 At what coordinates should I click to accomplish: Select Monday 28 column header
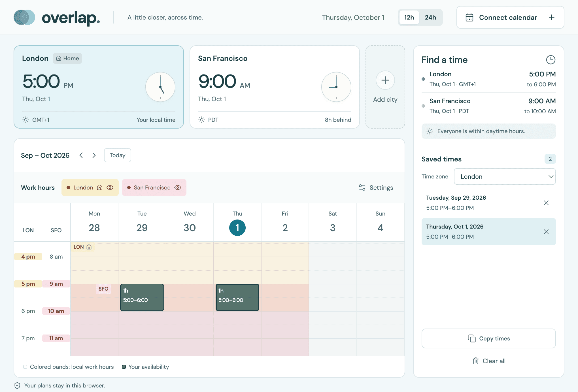tap(94, 222)
